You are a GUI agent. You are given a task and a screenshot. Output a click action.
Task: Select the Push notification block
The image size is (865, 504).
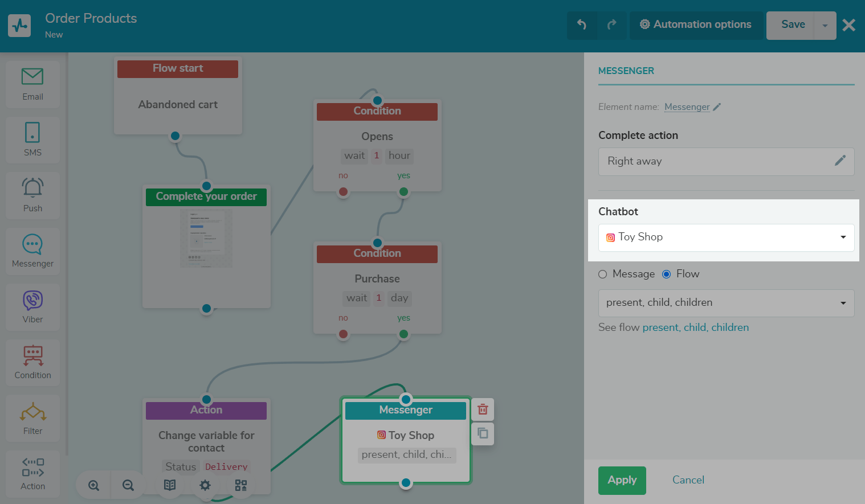32,195
